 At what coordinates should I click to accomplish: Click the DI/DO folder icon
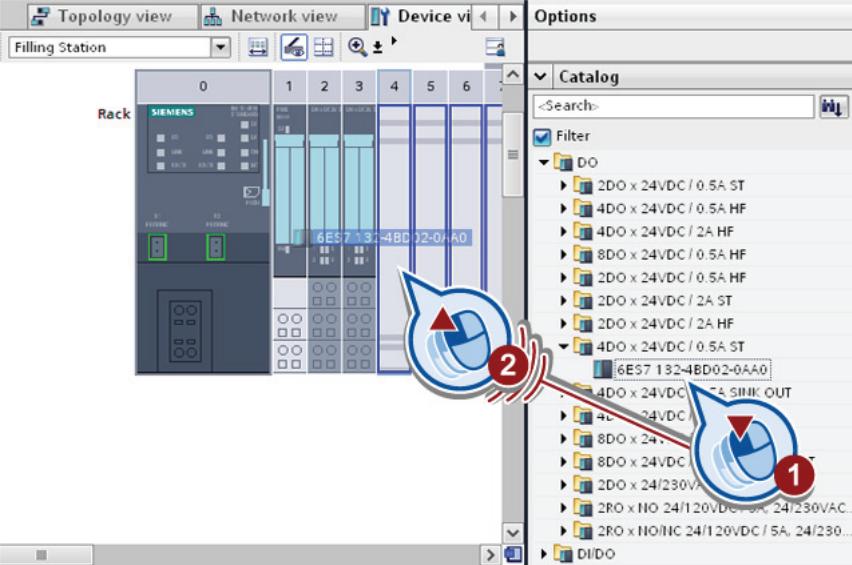[x=563, y=554]
